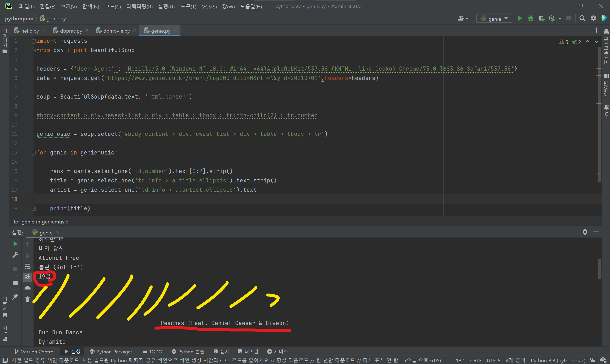Click the down arrow in Run console toolbar
Screen dimensions: 610x364
28,255
